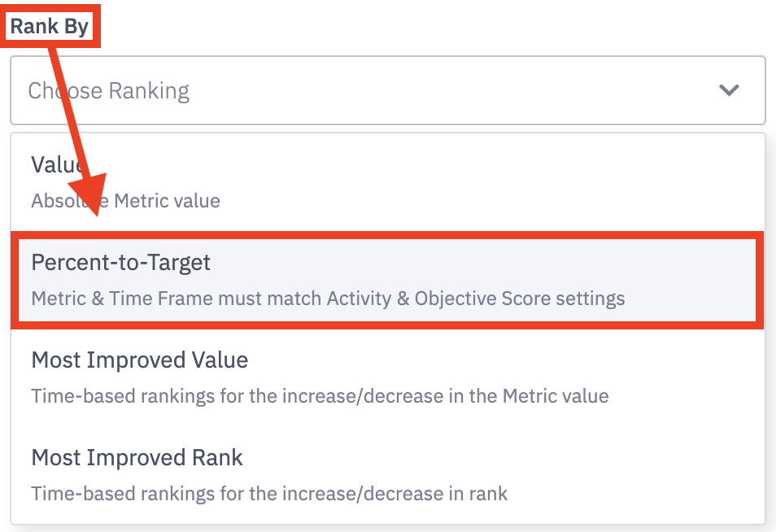Click the Choose Ranking placeholder text
This screenshot has width=776, height=532.
tap(109, 90)
